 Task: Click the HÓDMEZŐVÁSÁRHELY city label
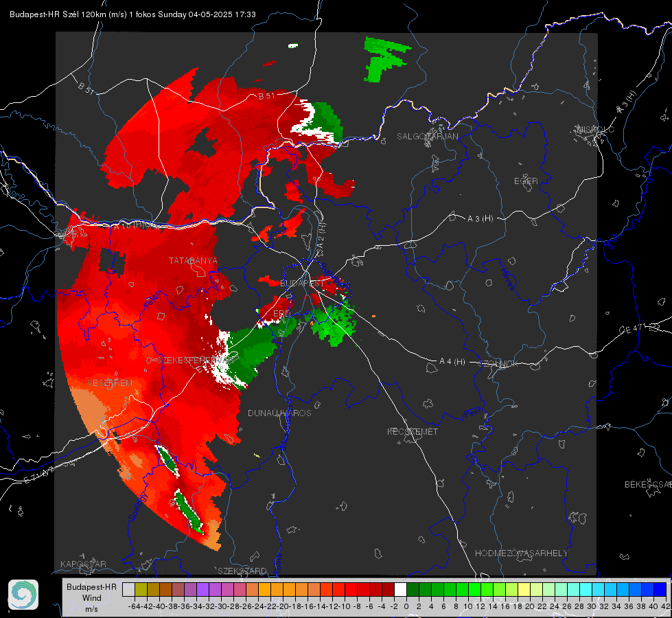coord(521,553)
